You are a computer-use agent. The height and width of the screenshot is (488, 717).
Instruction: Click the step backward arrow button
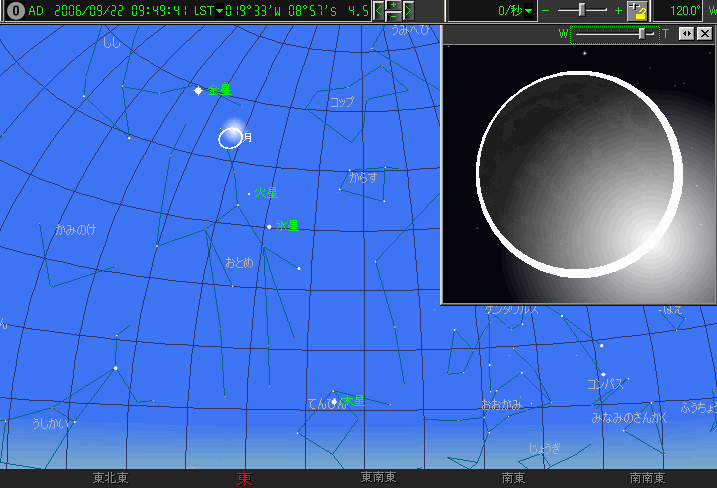(380, 11)
